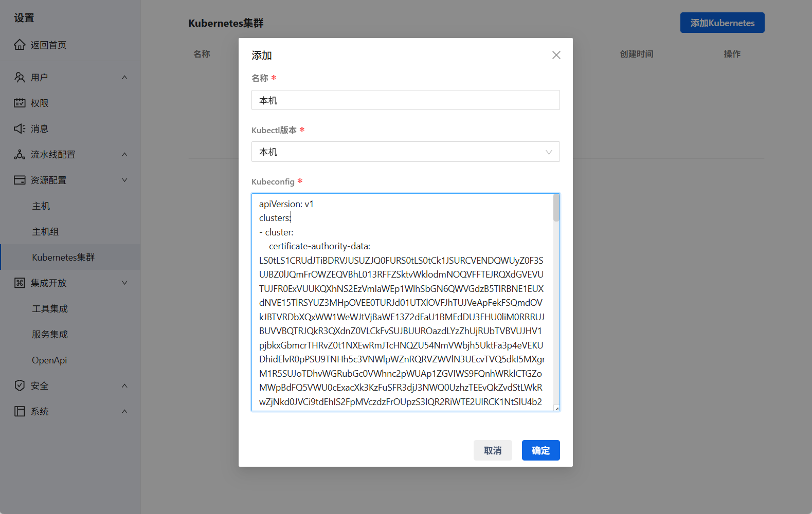This screenshot has width=812, height=514.
Task: Click the 集成开放 sidebar label
Action: coord(48,283)
